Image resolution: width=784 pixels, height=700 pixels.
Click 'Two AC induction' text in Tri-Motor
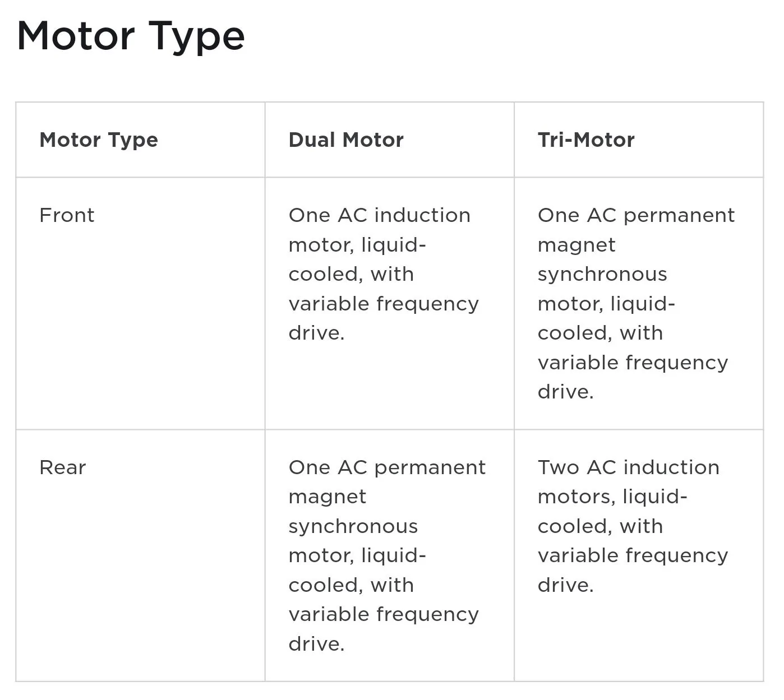(629, 467)
